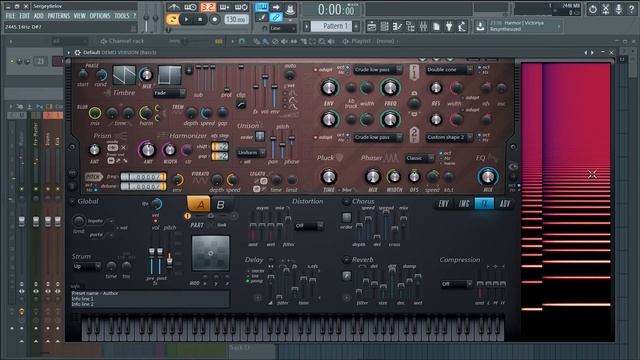Open the PATTERNS menu
Viewport: 640px width, 360px height.
[58, 16]
